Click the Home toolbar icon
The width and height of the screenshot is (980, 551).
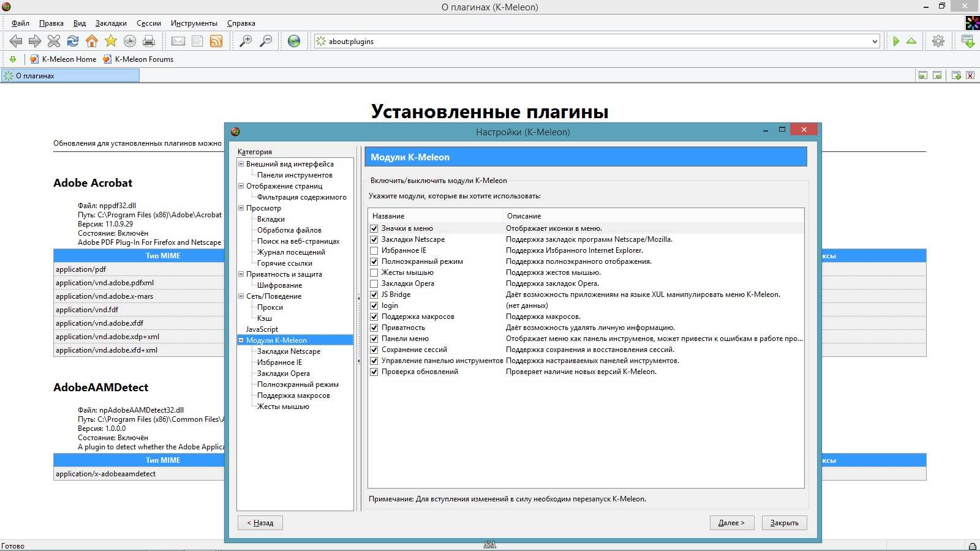coord(91,41)
